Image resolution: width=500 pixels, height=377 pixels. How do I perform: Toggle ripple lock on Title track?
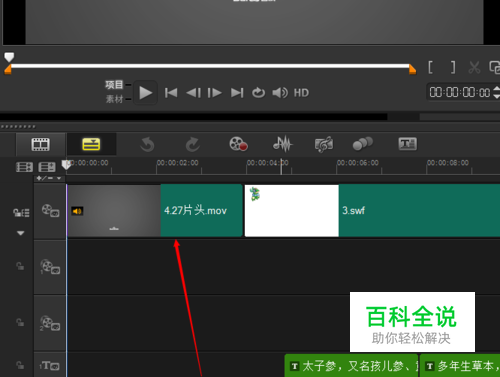click(x=20, y=365)
